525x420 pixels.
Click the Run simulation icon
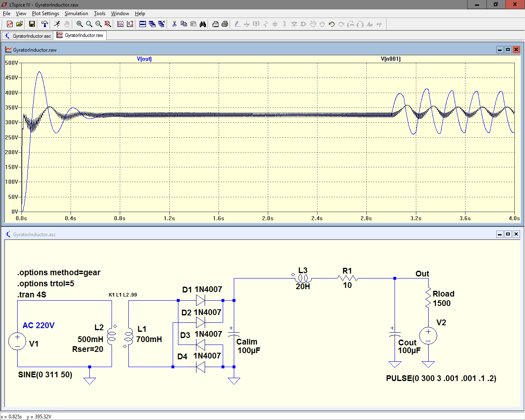57,24
